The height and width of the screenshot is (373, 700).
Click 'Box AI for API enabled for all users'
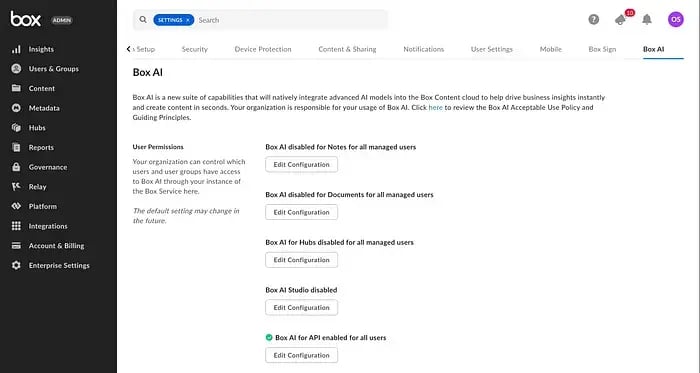330,338
